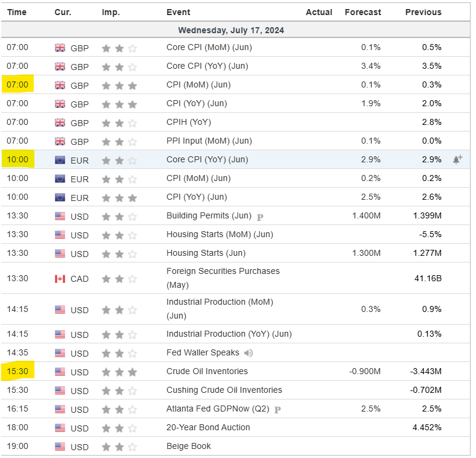476x458 pixels.
Task: Click the preliminary P icon next to Building Permits
Action: (260, 216)
